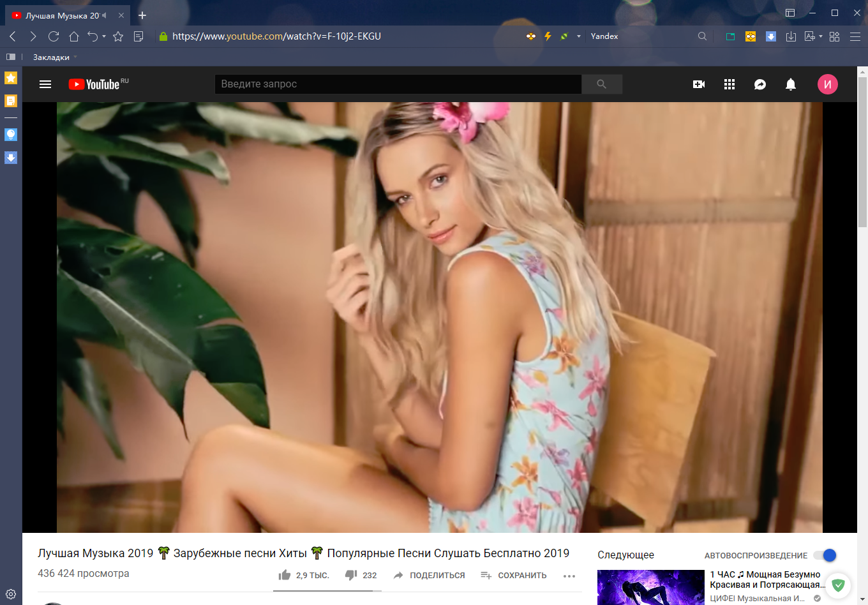Screen dimensions: 868x605
Task: Open the three-dots more actions menu
Action: 569,576
